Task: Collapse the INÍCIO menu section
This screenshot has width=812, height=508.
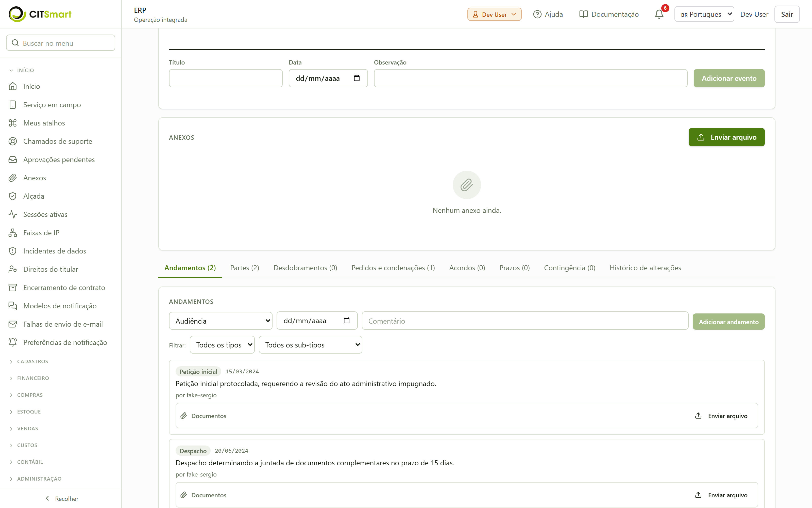Action: (x=22, y=70)
